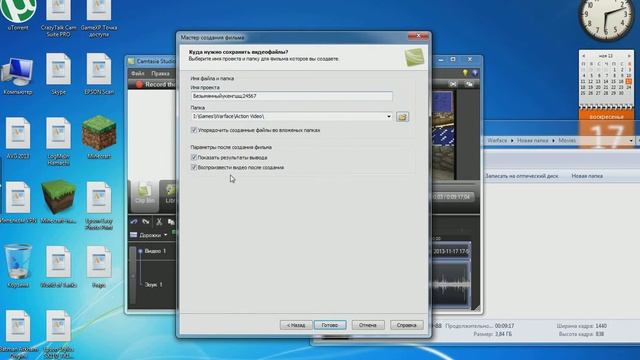Click the Справка help button
640x360 pixels.
[x=407, y=325]
